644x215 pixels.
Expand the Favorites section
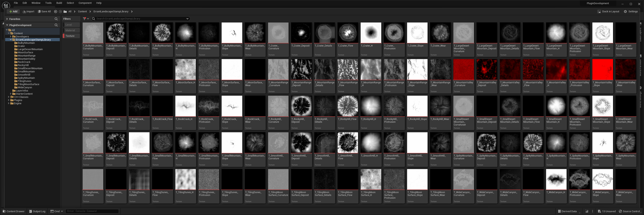click(7, 19)
